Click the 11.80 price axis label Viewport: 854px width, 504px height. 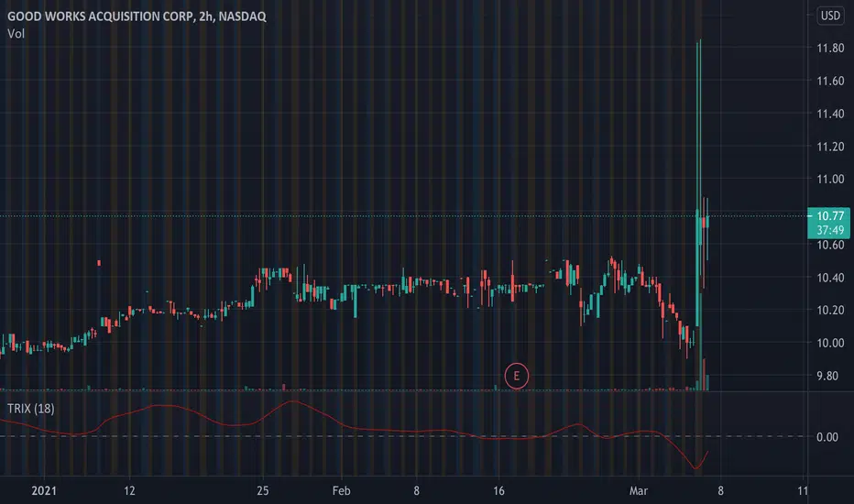[830, 48]
